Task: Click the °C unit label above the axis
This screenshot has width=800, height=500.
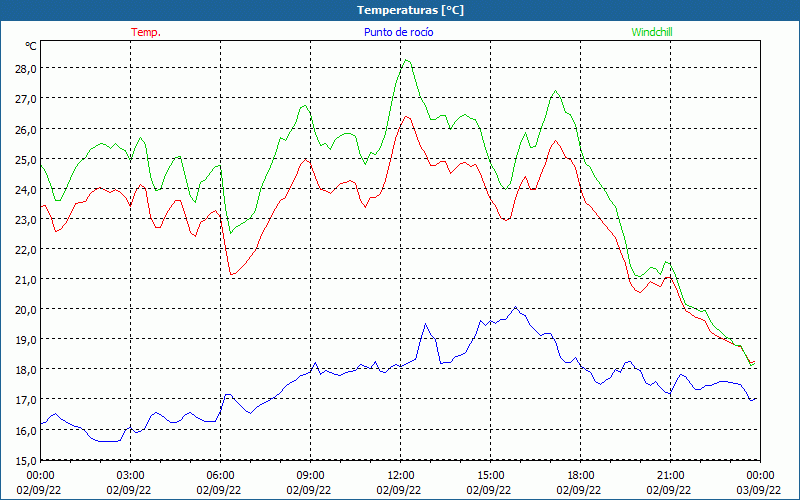Action: click(x=31, y=46)
